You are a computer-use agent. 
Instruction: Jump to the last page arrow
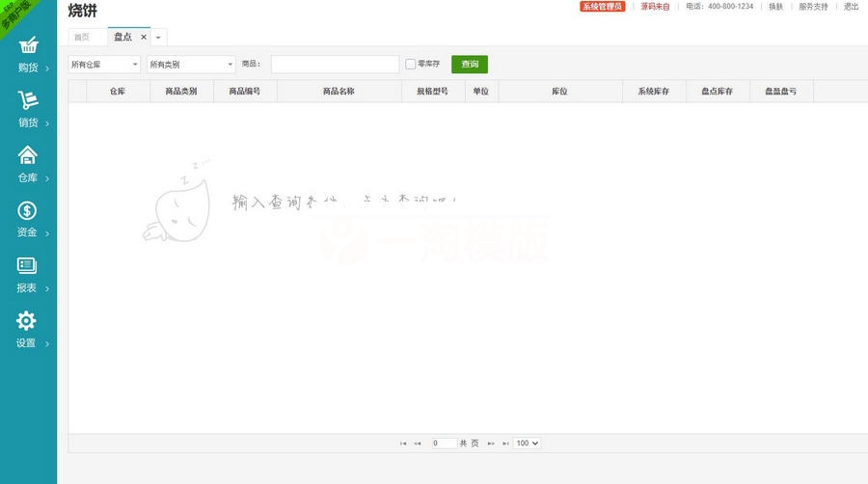point(504,444)
